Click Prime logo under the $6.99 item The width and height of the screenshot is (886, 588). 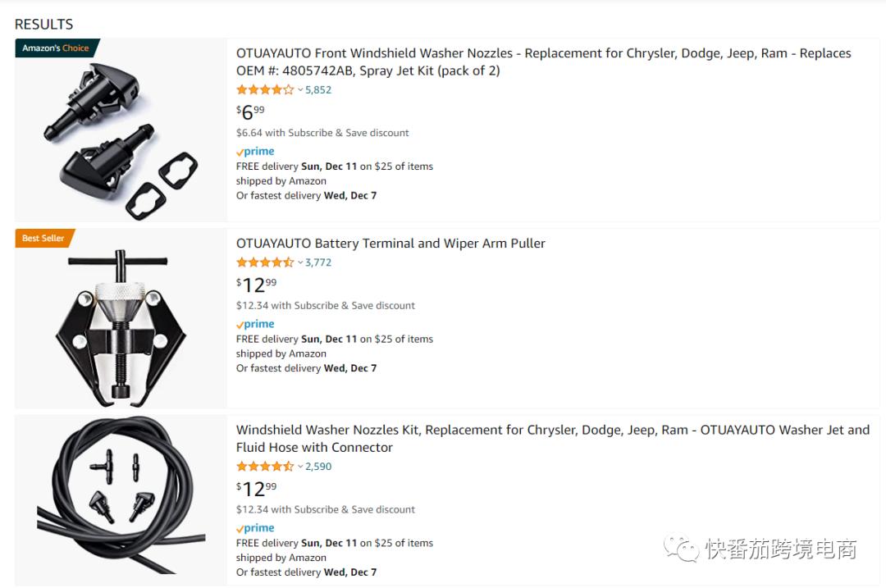coord(255,152)
